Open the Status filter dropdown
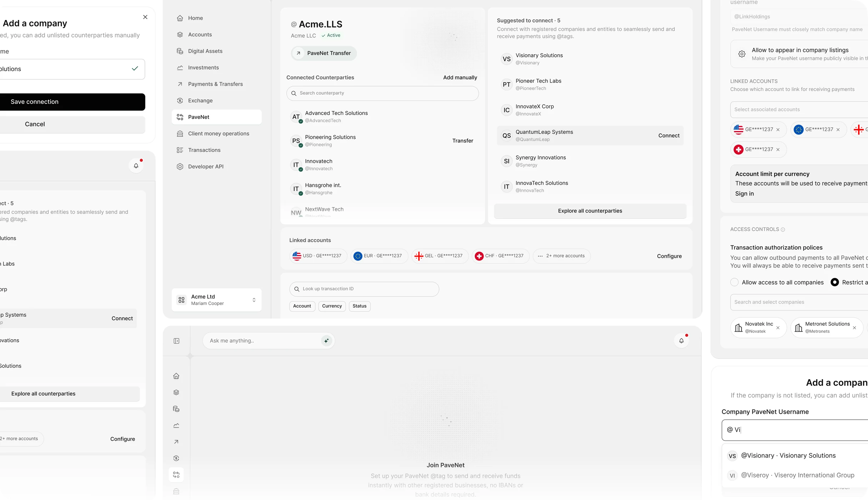 click(x=359, y=306)
